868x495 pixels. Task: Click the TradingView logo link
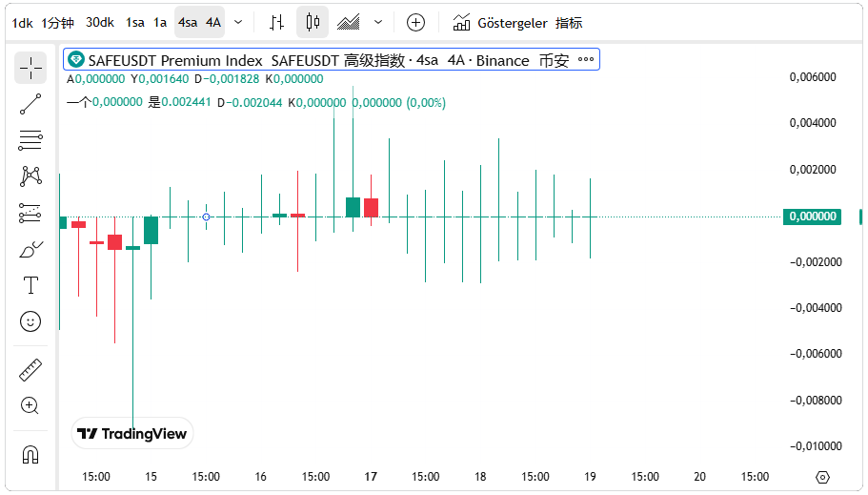pyautogui.click(x=132, y=434)
